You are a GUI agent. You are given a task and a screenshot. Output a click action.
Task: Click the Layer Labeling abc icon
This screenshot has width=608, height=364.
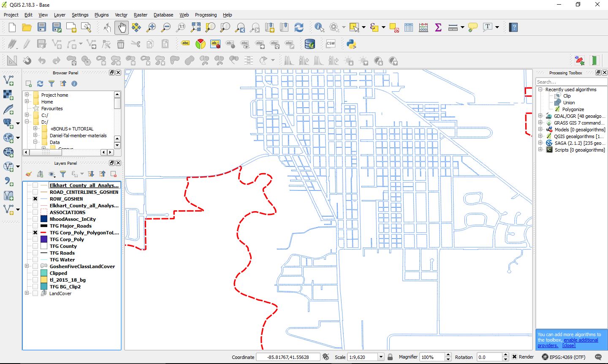[185, 43]
